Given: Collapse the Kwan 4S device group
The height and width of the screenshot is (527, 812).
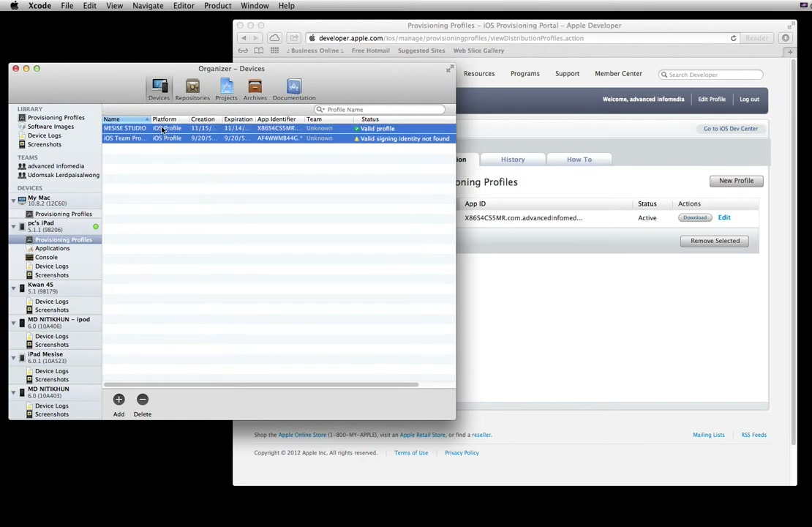Looking at the screenshot, I should 13,288.
